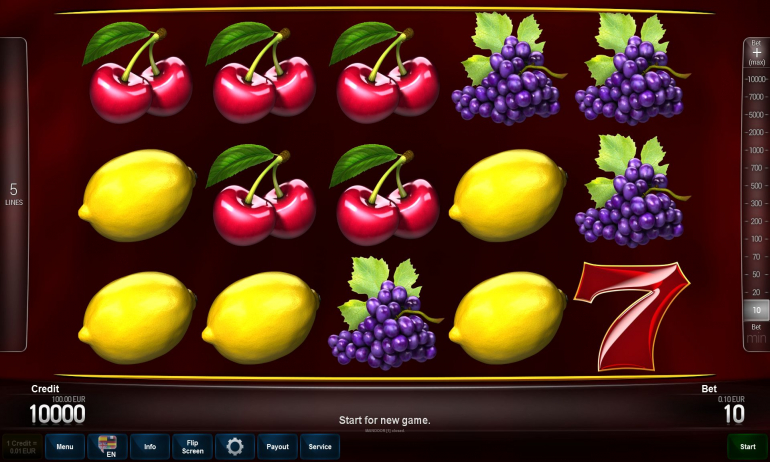This screenshot has height=462, width=770.
Task: Select the 200 bet level
Action: 756,221
